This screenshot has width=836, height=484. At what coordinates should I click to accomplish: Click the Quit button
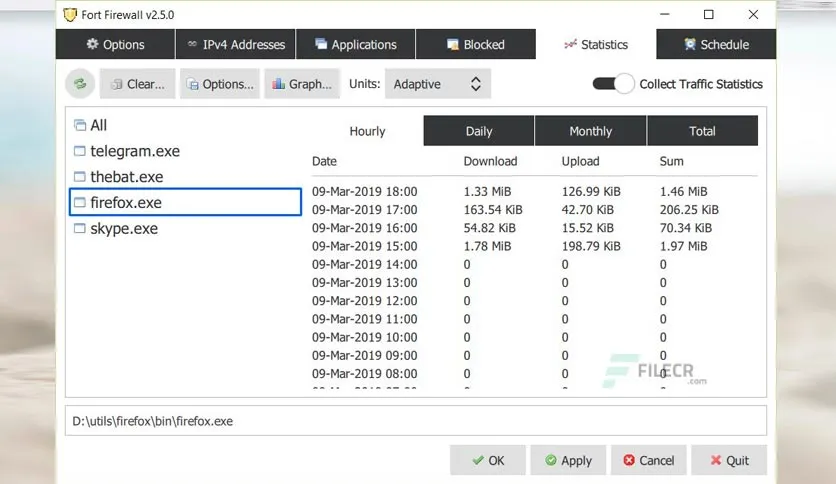[x=729, y=460]
